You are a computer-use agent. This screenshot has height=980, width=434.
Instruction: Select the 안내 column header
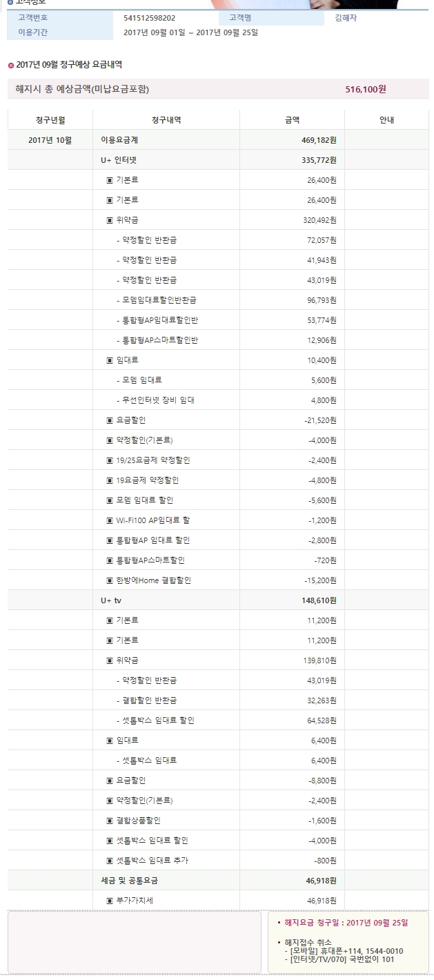pos(386,119)
